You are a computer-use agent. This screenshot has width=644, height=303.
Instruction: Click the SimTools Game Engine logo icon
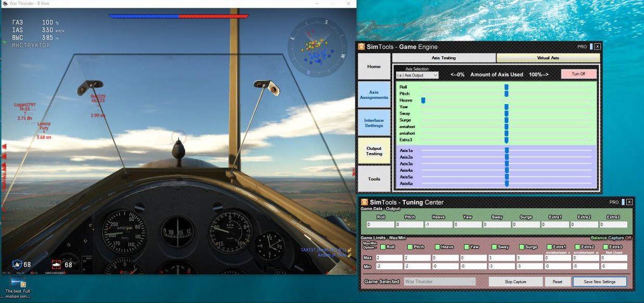pos(362,47)
